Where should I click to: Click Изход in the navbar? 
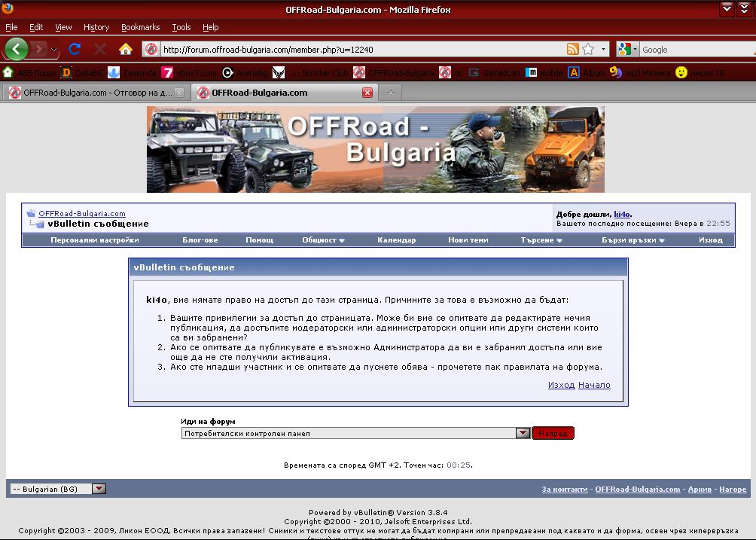coord(711,240)
